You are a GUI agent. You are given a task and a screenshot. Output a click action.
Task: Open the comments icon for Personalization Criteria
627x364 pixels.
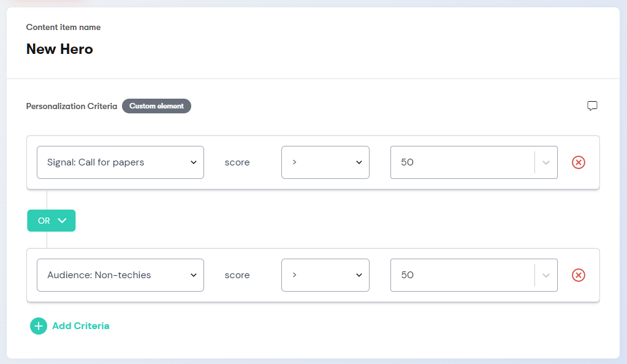click(592, 106)
